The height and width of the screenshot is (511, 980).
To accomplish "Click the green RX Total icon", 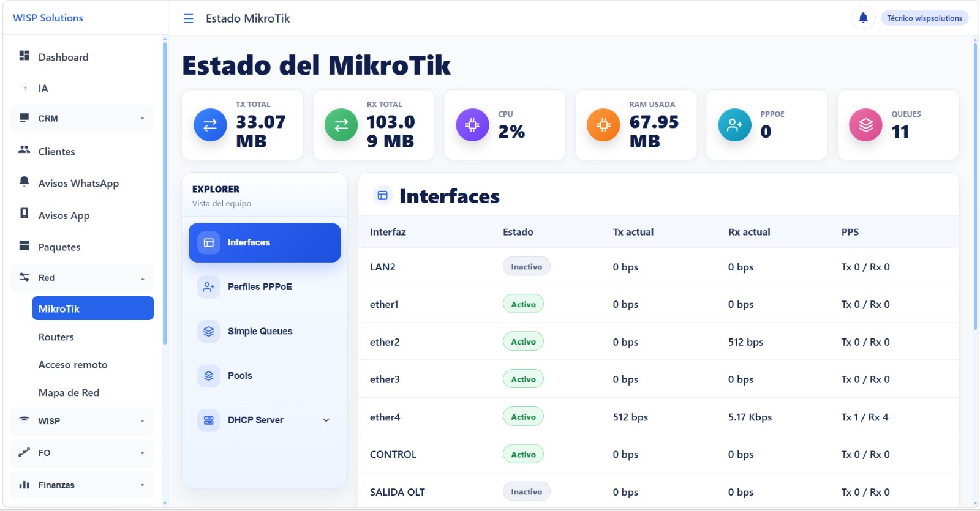I will click(341, 125).
